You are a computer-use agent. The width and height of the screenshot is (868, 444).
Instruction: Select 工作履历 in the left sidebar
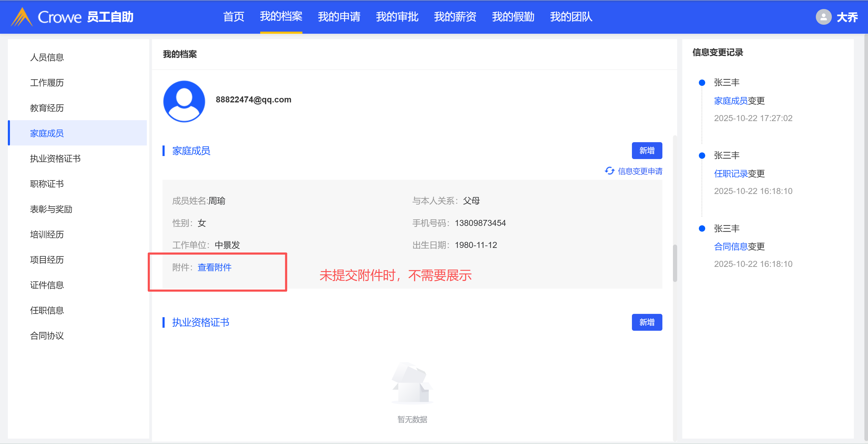tap(47, 83)
